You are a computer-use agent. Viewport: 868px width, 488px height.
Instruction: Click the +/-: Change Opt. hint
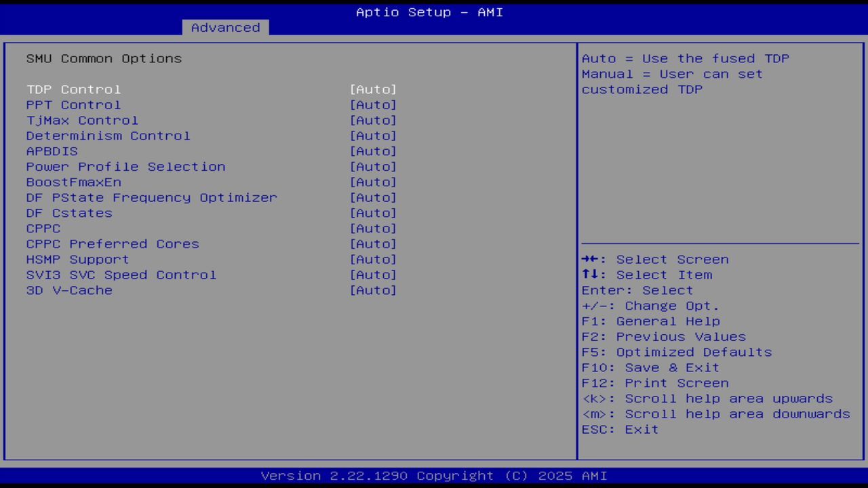point(651,306)
